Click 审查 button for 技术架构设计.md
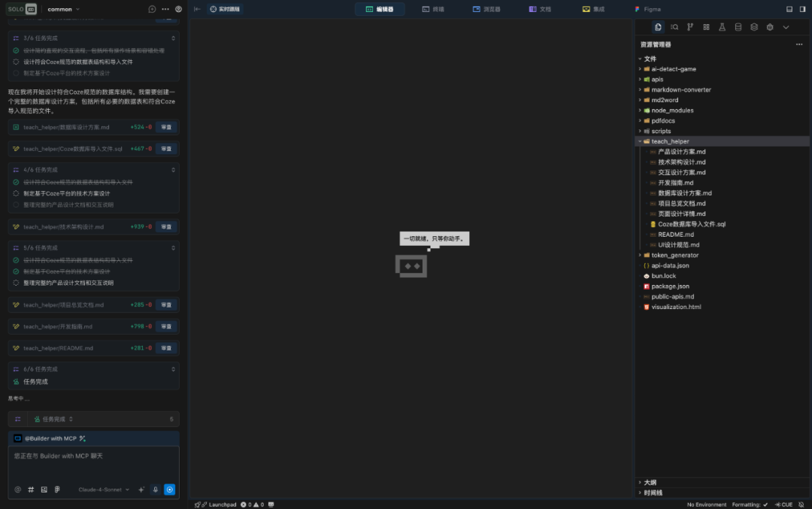The height and width of the screenshot is (509, 812). coord(166,226)
